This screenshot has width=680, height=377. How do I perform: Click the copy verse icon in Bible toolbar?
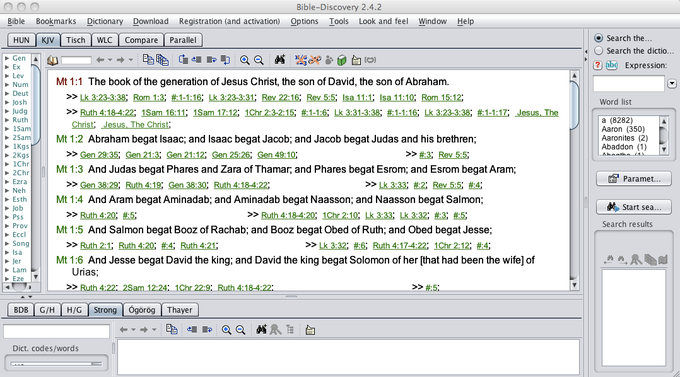click(148, 60)
